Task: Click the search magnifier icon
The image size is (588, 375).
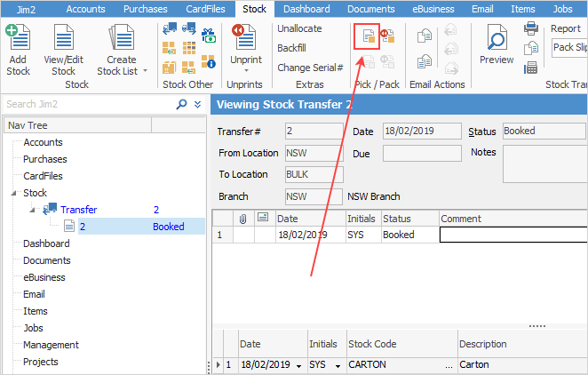Action: click(x=181, y=104)
